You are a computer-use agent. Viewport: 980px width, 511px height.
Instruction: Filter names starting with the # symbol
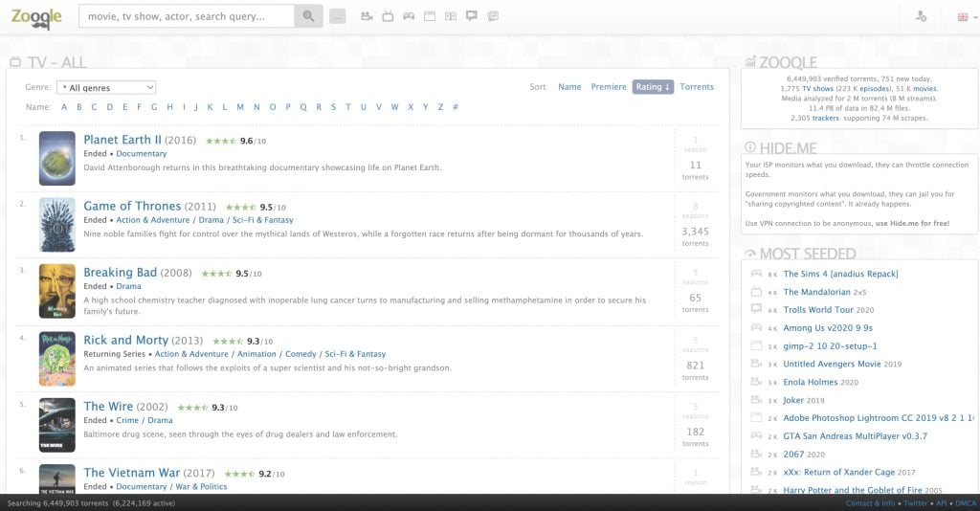(x=455, y=107)
